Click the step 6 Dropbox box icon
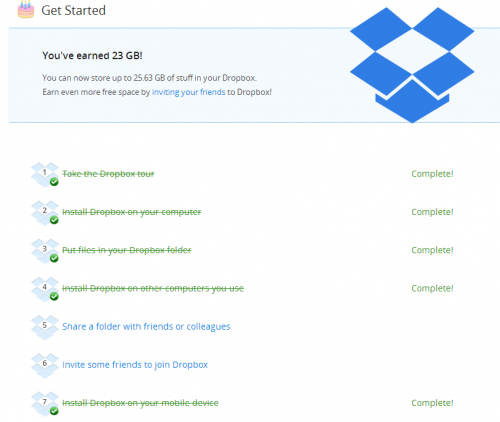The height and width of the screenshot is (422, 500). coord(45,366)
